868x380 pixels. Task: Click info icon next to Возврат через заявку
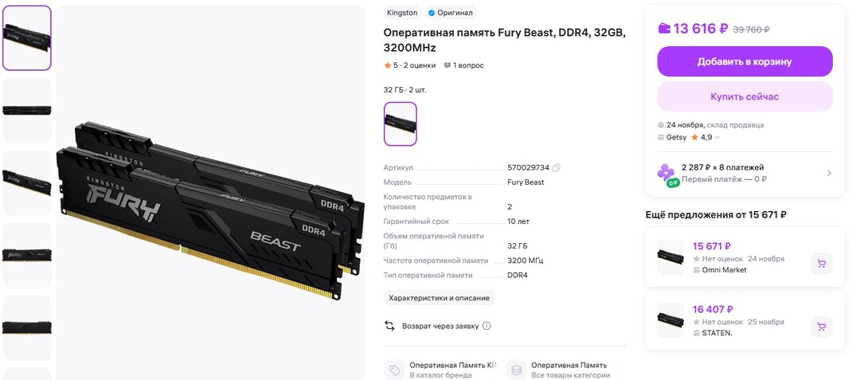click(x=487, y=326)
